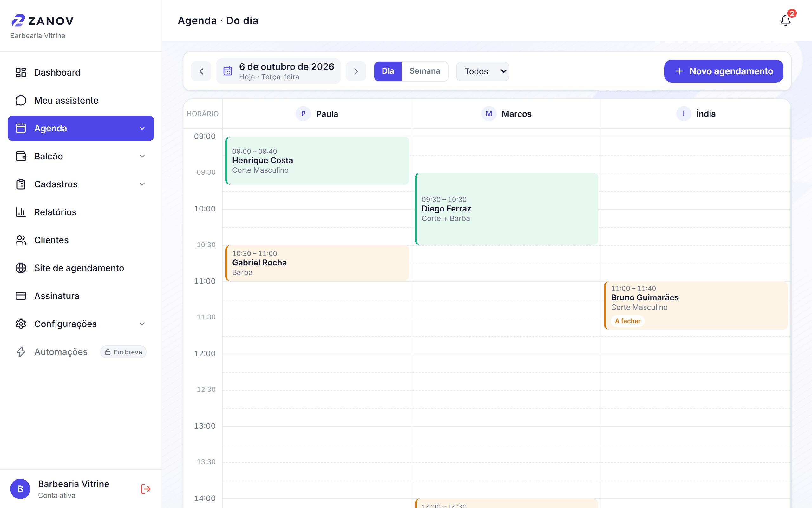Click the Configurações gear icon
This screenshot has height=508, width=812.
click(x=21, y=324)
